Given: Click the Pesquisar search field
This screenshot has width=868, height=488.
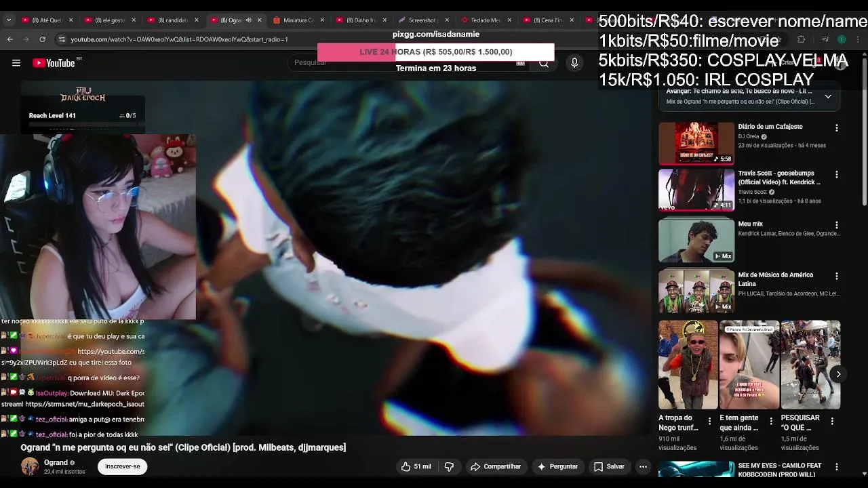Looking at the screenshot, I should tap(407, 62).
